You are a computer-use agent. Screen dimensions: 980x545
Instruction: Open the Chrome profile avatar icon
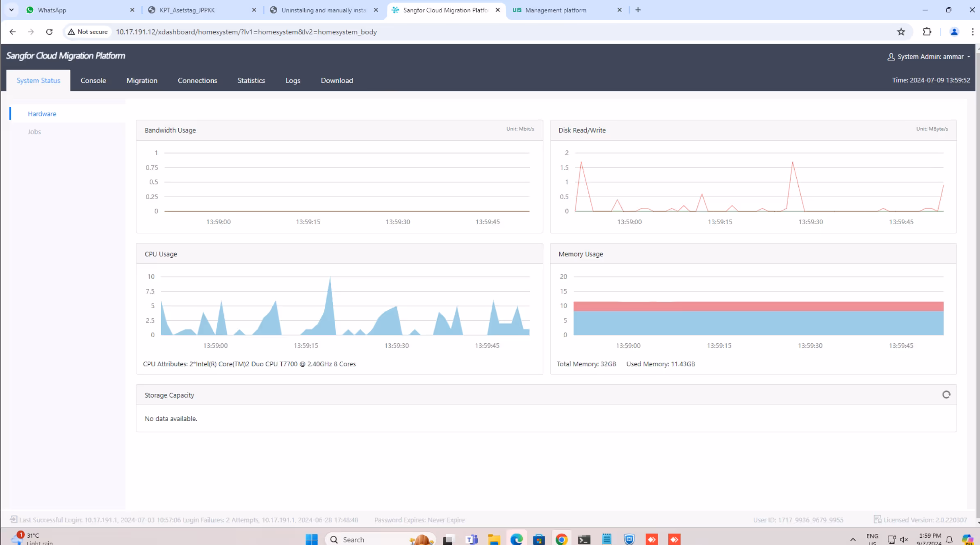pos(954,32)
